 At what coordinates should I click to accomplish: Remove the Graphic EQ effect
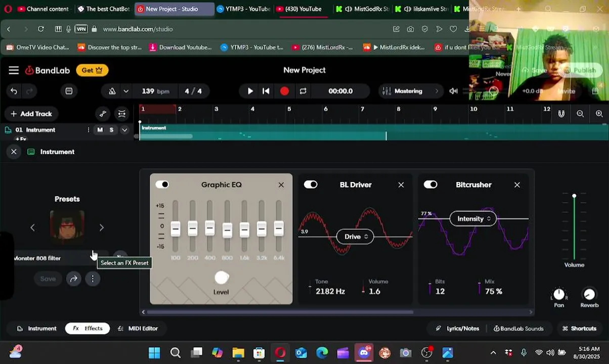tap(281, 185)
